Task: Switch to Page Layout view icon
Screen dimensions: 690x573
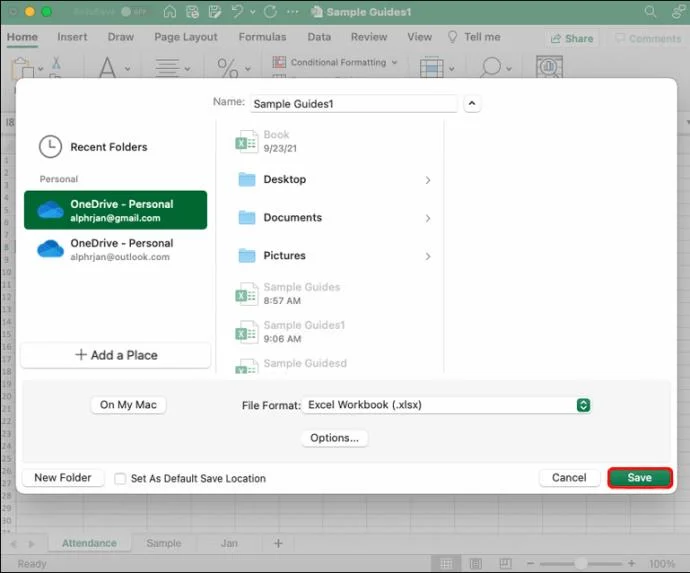Action: [x=476, y=564]
